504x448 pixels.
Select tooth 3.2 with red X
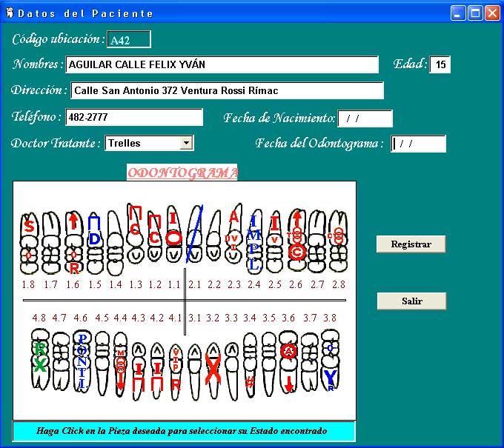pyautogui.click(x=213, y=363)
